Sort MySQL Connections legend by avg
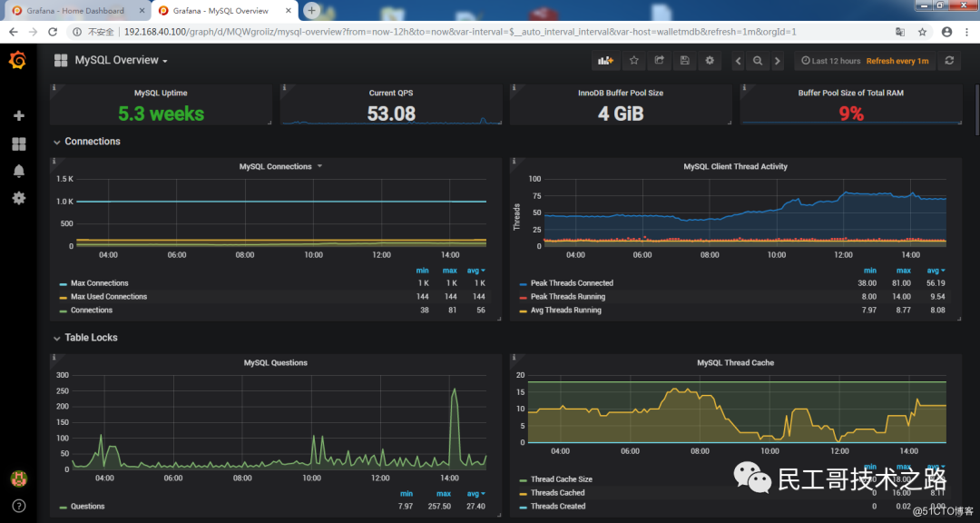Screen dimensions: 980x523 point(476,271)
